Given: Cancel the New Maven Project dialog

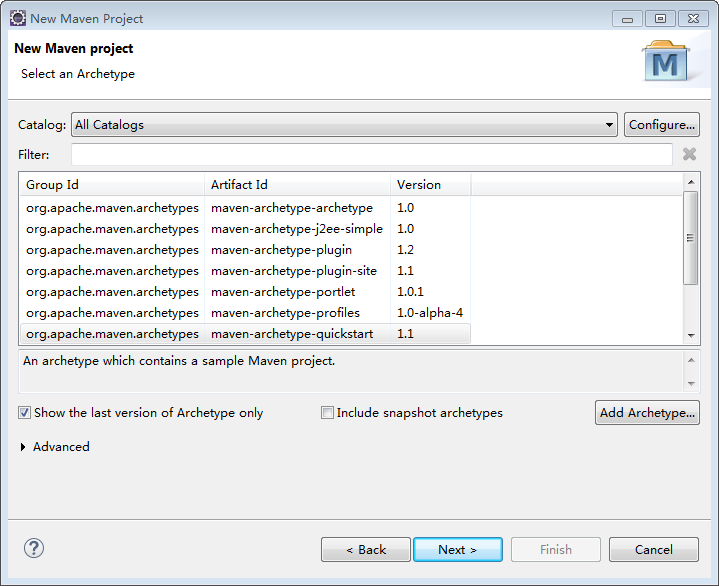Looking at the screenshot, I should (654, 549).
